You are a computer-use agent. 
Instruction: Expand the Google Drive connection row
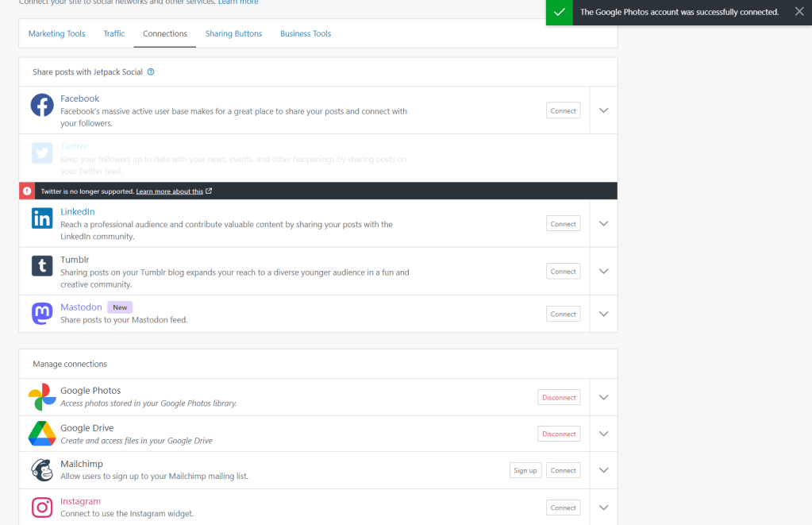click(x=603, y=434)
